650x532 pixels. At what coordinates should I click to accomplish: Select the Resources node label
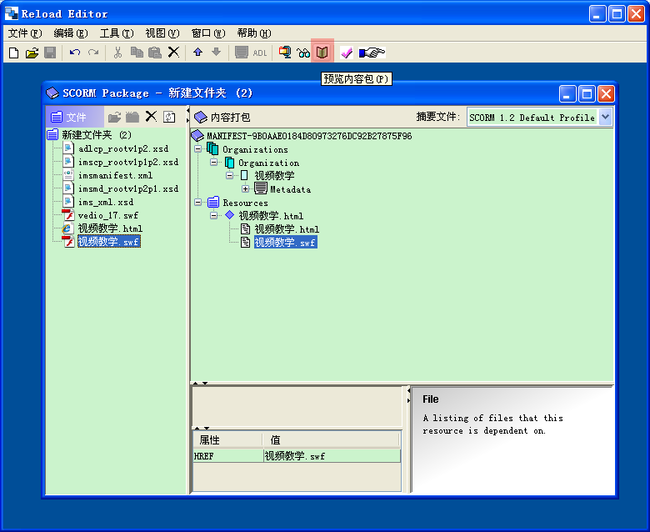245,203
